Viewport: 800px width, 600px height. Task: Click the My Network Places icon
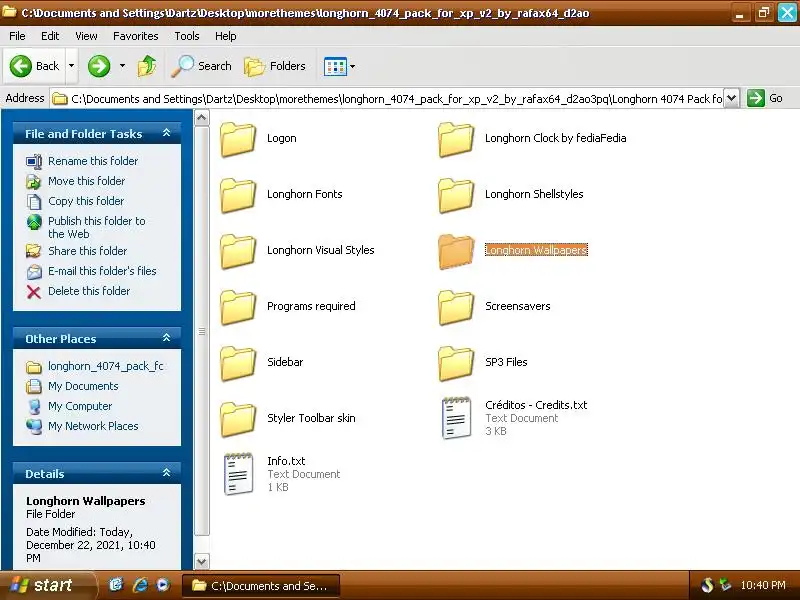pyautogui.click(x=34, y=427)
